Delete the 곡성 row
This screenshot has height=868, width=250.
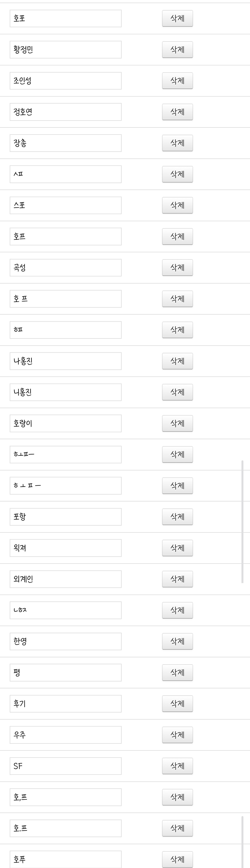tap(177, 268)
